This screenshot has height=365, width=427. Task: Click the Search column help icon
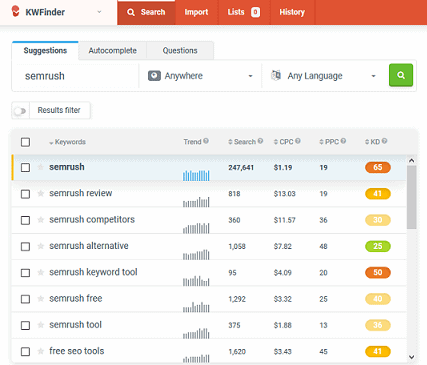(260, 141)
